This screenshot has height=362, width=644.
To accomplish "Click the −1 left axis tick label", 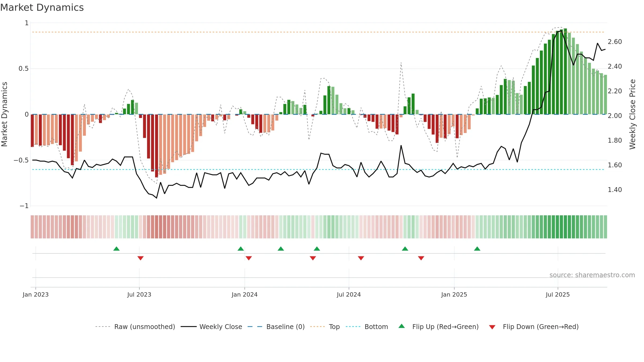I will tap(24, 206).
